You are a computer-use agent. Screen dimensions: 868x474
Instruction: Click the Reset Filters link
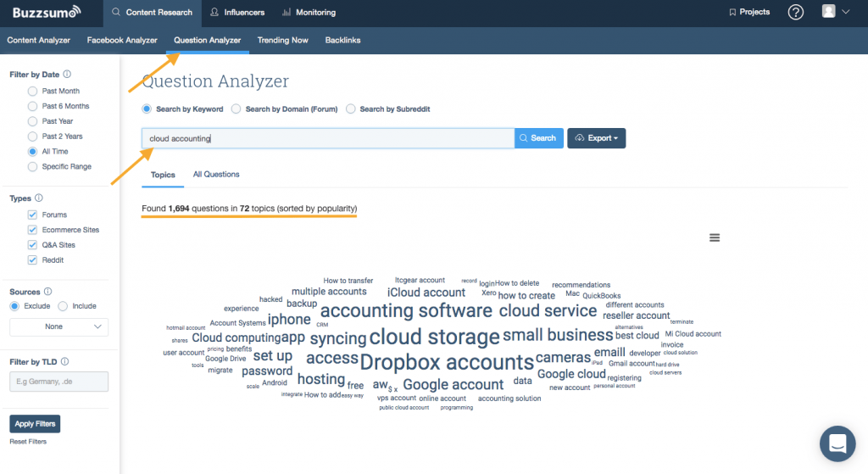[x=28, y=441]
